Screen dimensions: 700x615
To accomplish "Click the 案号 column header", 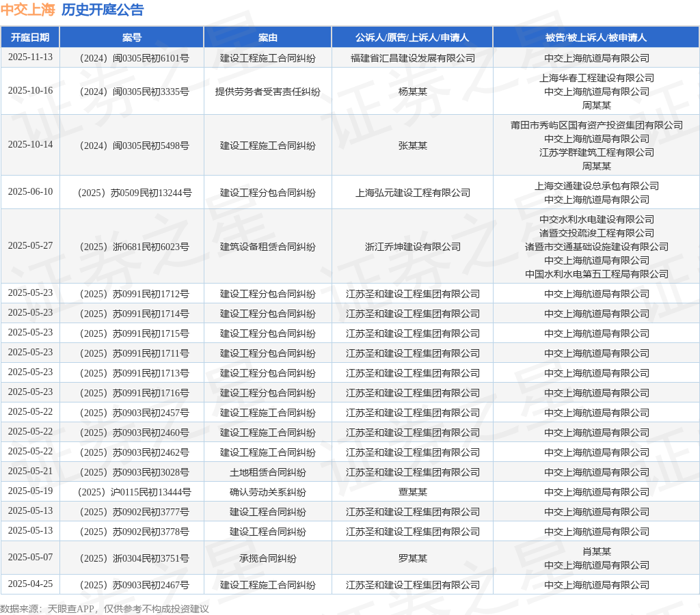I will [x=132, y=38].
